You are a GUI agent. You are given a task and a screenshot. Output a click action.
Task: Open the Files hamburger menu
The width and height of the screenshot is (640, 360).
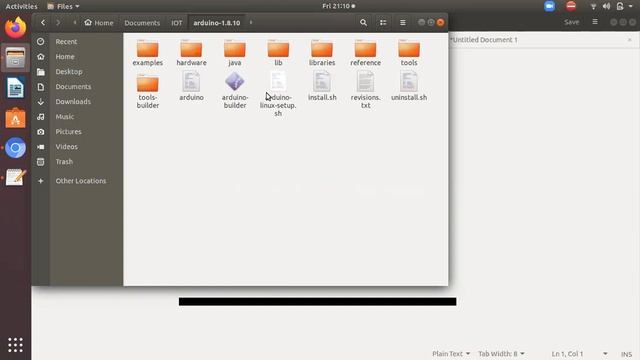pyautogui.click(x=402, y=23)
